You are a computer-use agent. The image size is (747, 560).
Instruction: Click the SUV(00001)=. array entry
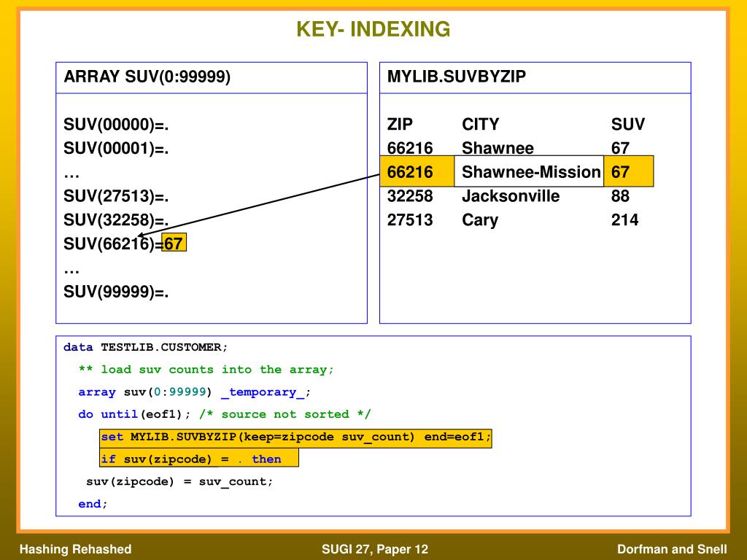pyautogui.click(x=116, y=149)
